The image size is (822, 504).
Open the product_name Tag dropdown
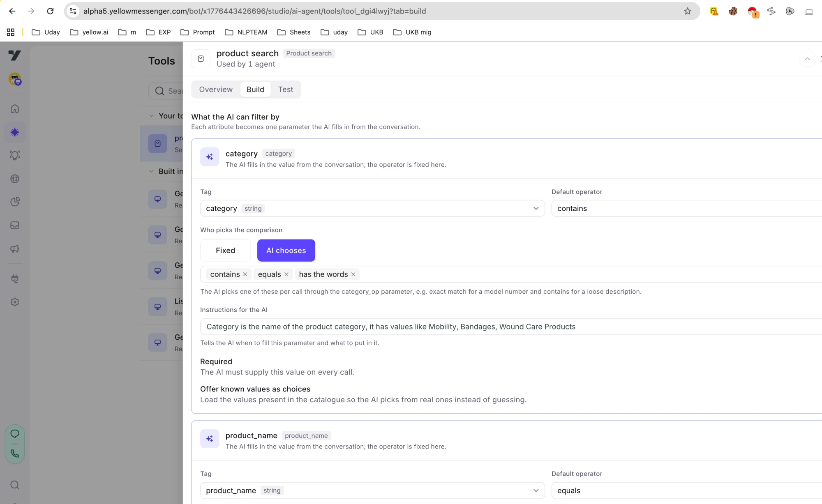(372, 490)
